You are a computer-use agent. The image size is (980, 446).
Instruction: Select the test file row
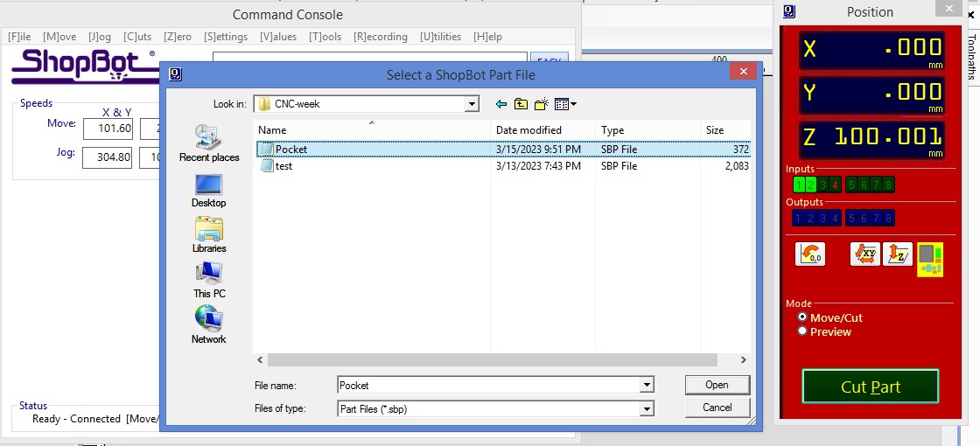[x=503, y=166]
